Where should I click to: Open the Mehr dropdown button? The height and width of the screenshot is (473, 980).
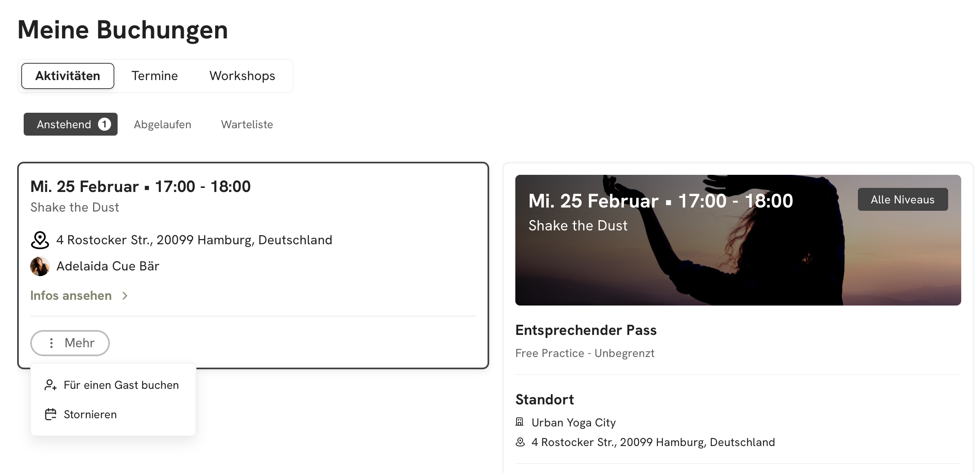[70, 343]
